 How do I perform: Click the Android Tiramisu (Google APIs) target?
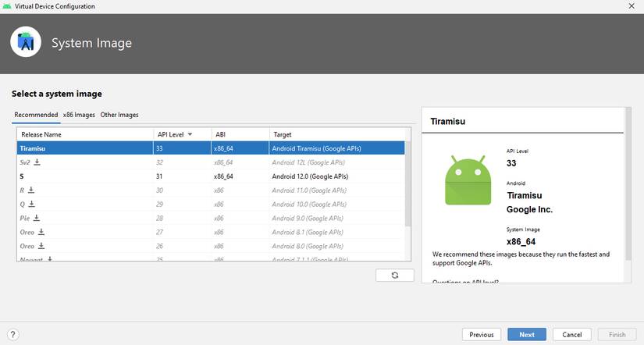tap(317, 148)
